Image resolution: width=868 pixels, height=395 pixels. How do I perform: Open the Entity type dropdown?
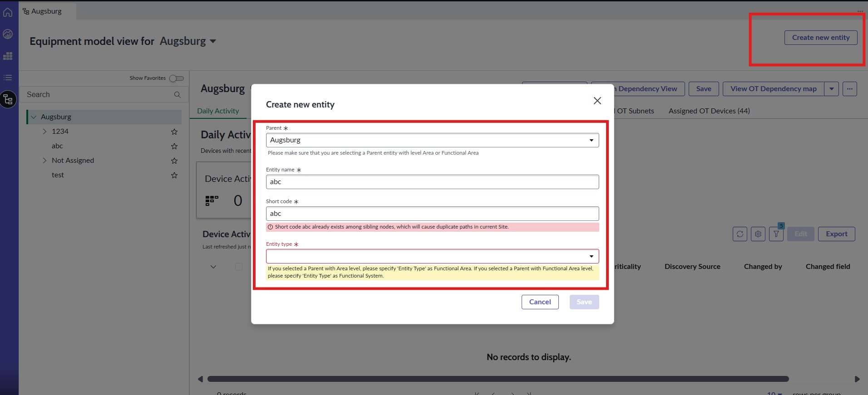[x=432, y=256]
